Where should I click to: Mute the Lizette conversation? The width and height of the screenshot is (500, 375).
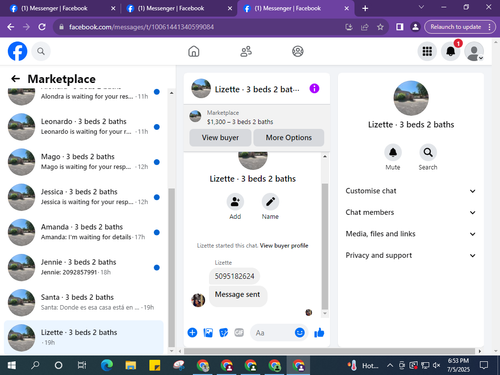pyautogui.click(x=393, y=152)
